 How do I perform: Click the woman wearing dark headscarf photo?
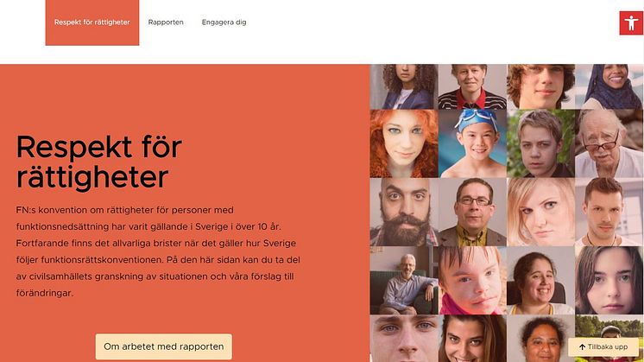coord(609,86)
